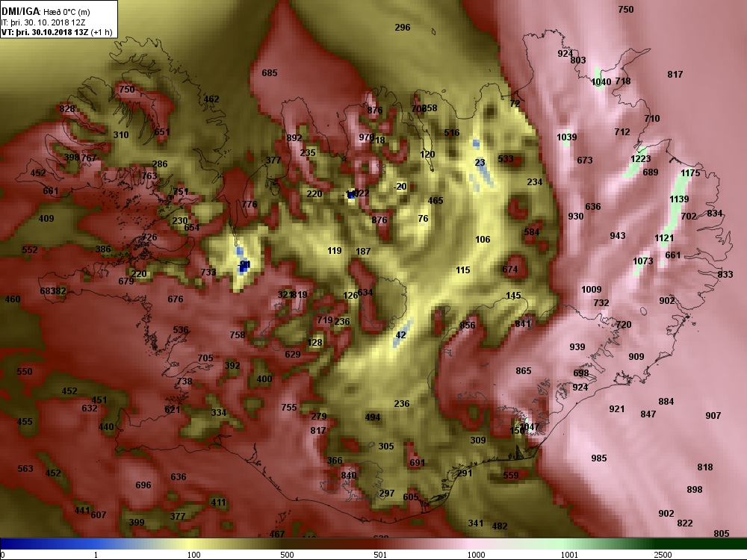Screen dimensions: 747x560
Task: Click the legend label '100'
Action: (193, 555)
